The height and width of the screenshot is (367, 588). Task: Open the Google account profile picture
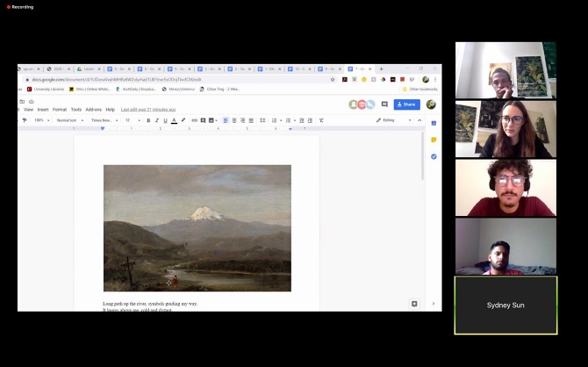coord(431,104)
